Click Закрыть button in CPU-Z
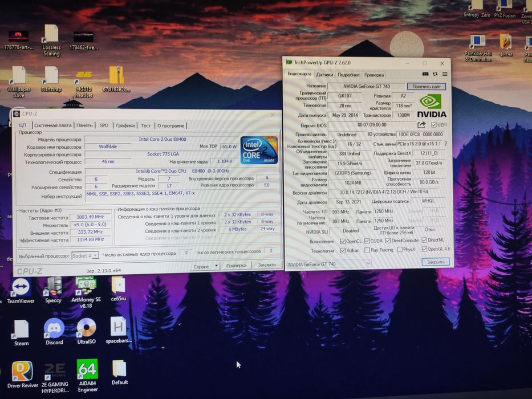532x399 pixels. coord(267,264)
